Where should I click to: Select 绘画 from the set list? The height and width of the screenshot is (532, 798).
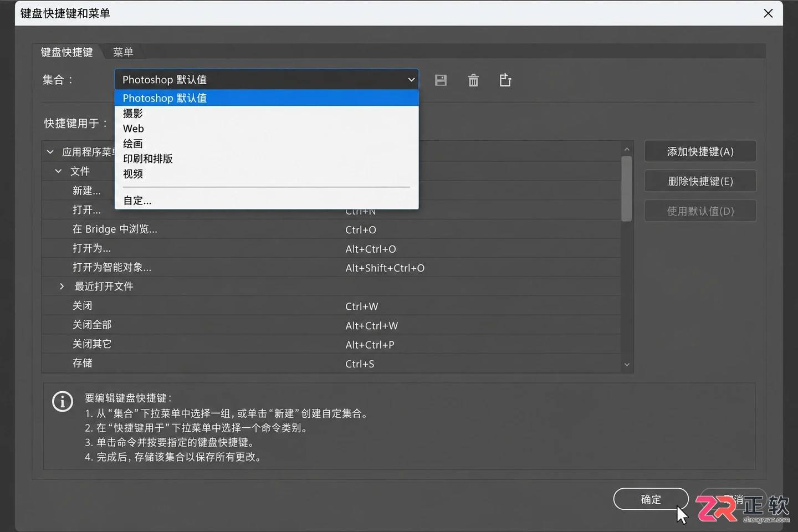[267, 144]
